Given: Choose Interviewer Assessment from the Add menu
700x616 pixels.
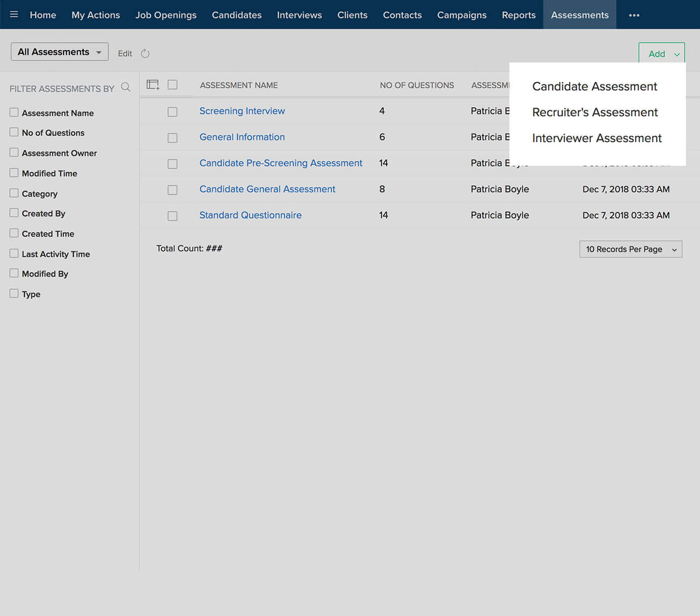Looking at the screenshot, I should click(x=597, y=138).
